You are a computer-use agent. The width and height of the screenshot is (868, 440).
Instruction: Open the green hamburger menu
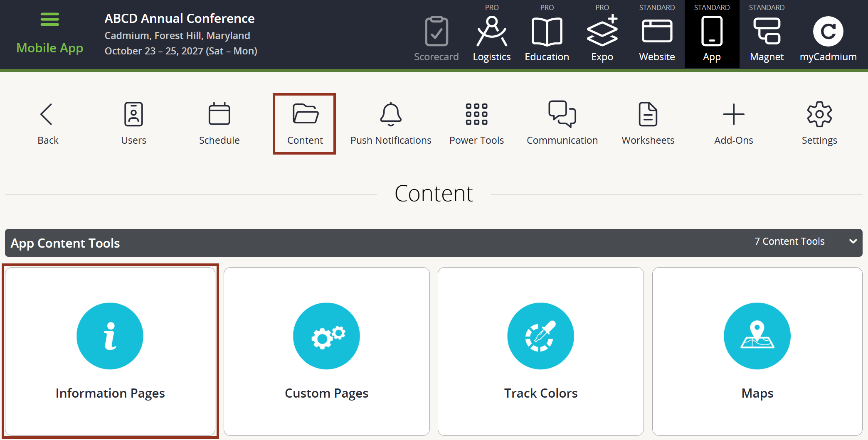[x=49, y=19]
